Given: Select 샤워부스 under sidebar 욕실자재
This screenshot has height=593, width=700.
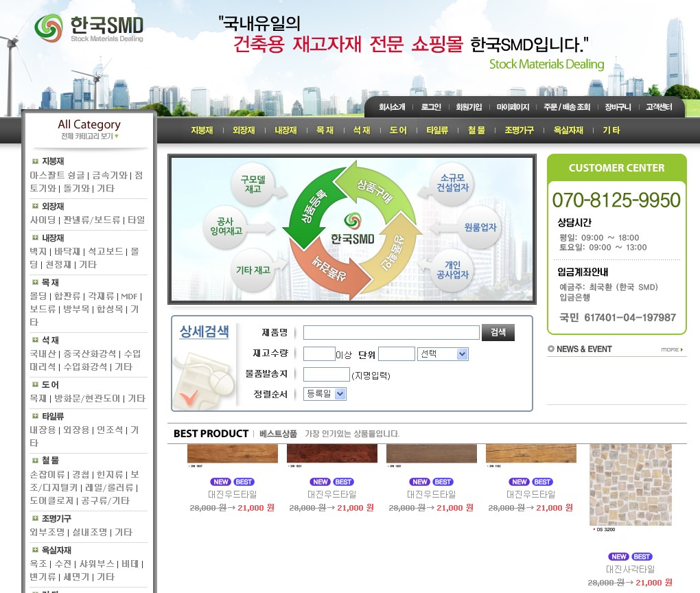Looking at the screenshot, I should click(97, 564).
